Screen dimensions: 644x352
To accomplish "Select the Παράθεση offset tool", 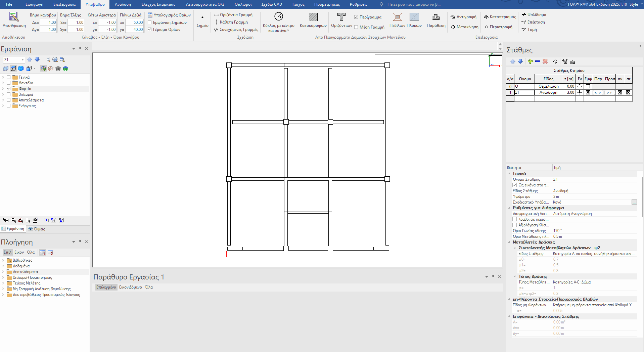I will [x=436, y=17].
